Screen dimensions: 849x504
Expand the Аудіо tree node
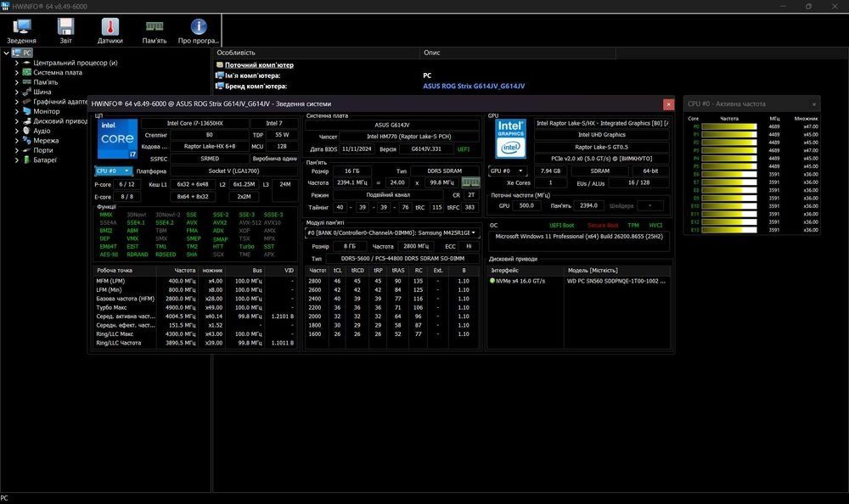click(x=17, y=131)
